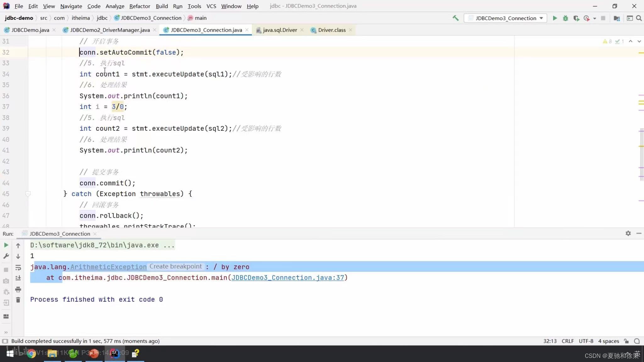Open Search Everywhere with the magnifier icon
Screen dimensions: 644x362
pyautogui.click(x=639, y=18)
